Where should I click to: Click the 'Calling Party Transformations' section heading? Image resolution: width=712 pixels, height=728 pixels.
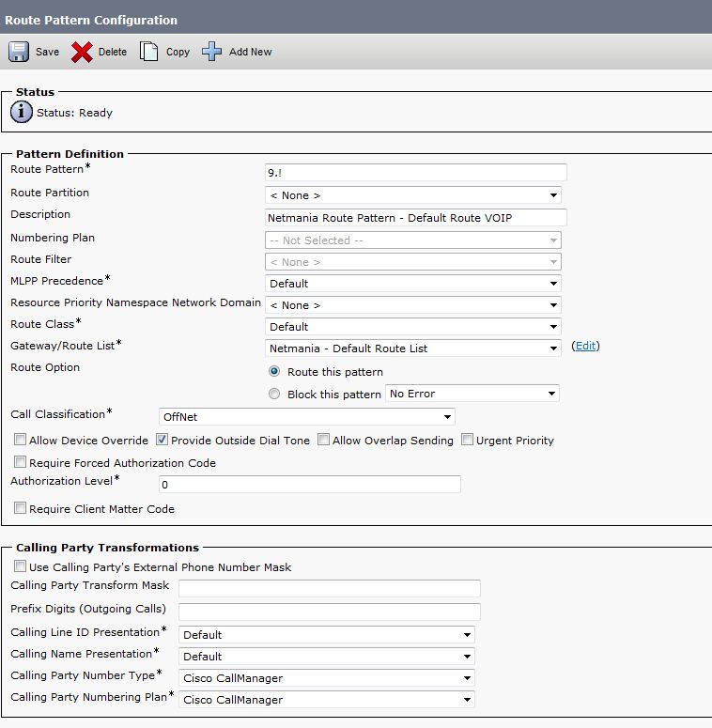click(107, 548)
